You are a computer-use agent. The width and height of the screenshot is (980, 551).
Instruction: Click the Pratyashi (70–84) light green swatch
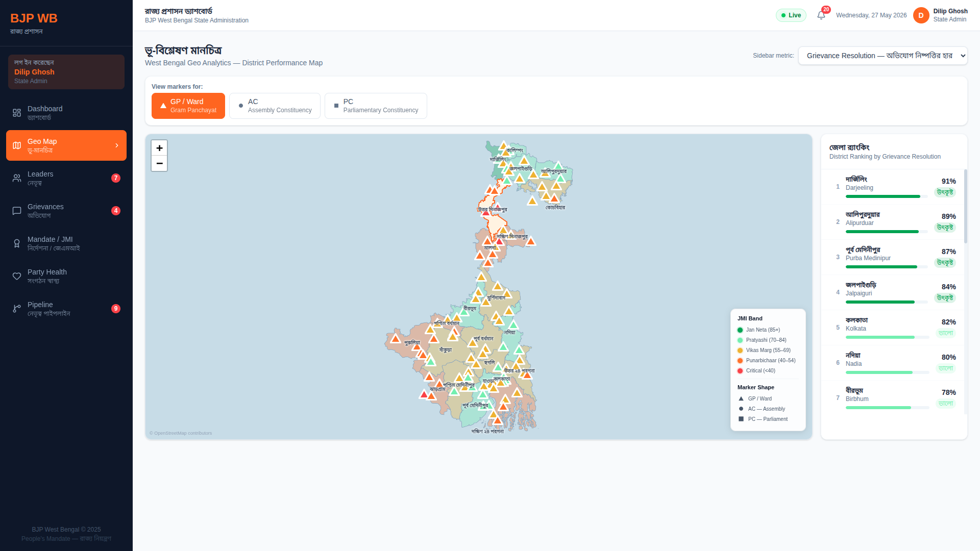point(740,340)
